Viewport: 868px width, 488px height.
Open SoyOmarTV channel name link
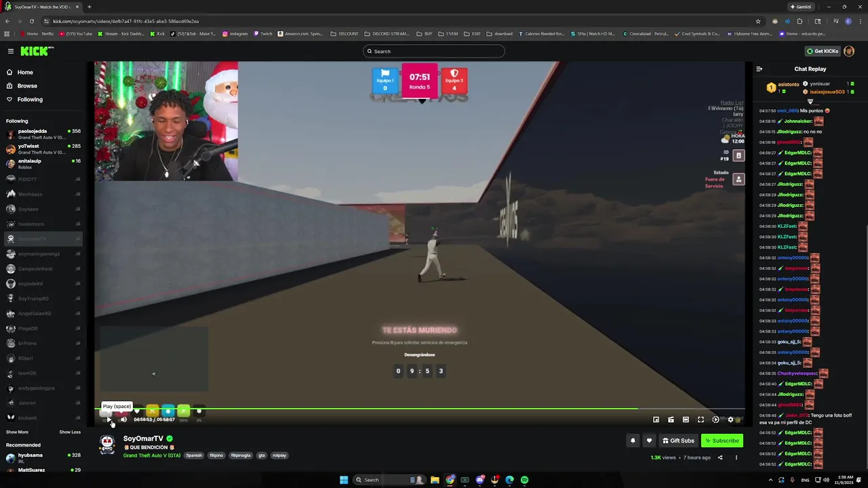[x=143, y=439]
